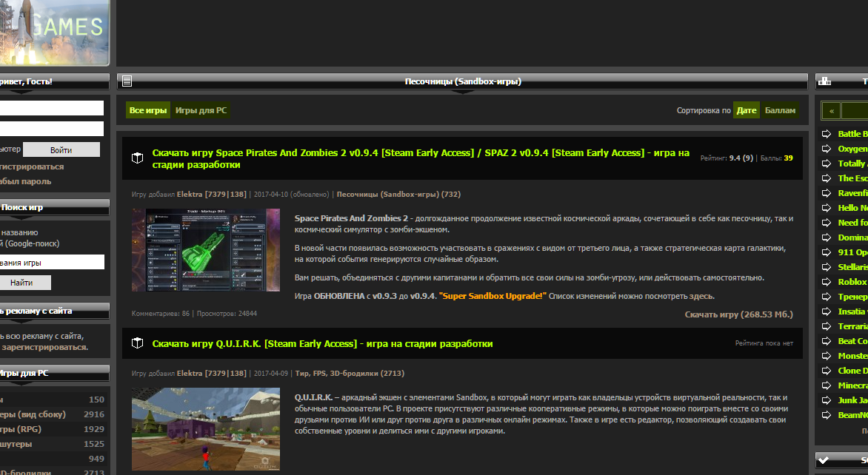This screenshot has width=868, height=475.
Task: Click the arrow icon beside Ravenfi
Action: [827, 193]
